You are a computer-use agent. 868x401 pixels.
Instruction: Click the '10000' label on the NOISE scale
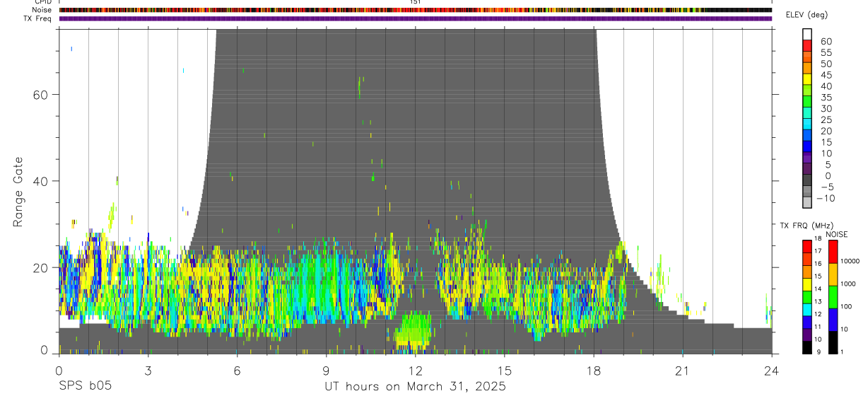(850, 261)
